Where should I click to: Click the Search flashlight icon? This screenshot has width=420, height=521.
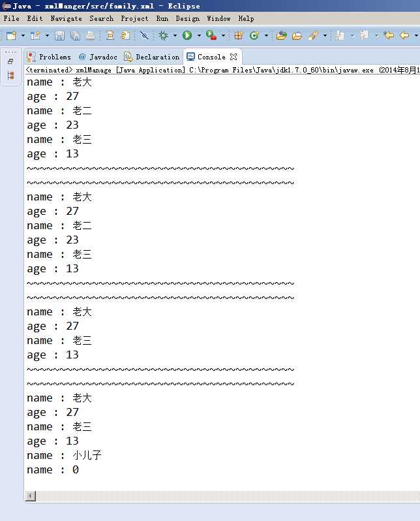pyautogui.click(x=313, y=35)
